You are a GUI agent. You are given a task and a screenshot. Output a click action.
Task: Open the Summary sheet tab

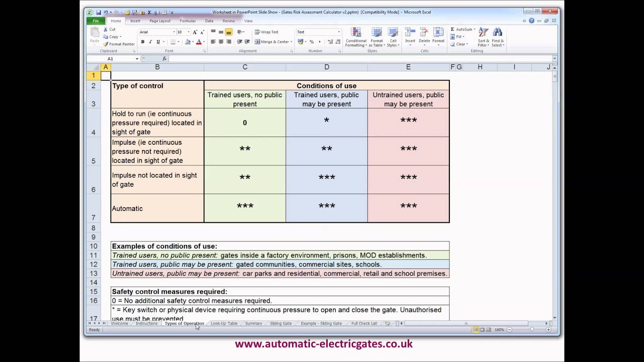(254, 323)
